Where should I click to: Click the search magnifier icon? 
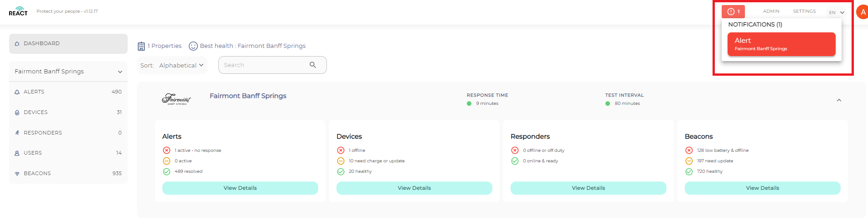pos(313,65)
